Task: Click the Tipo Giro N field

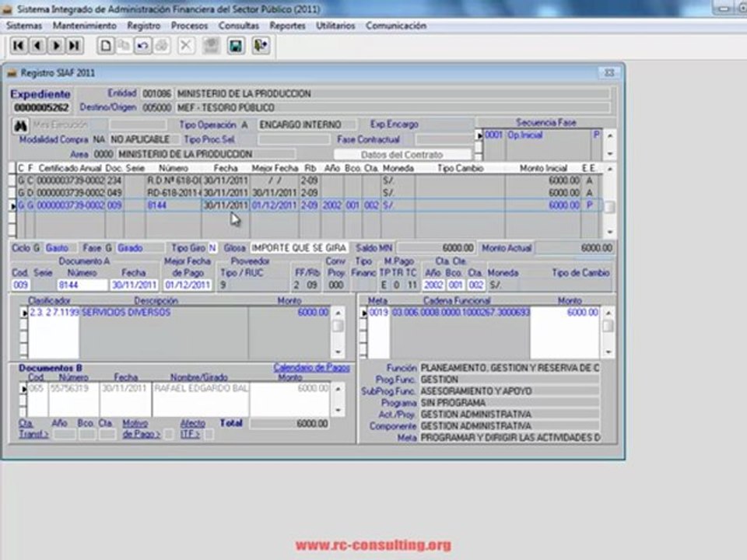Action: 212,247
